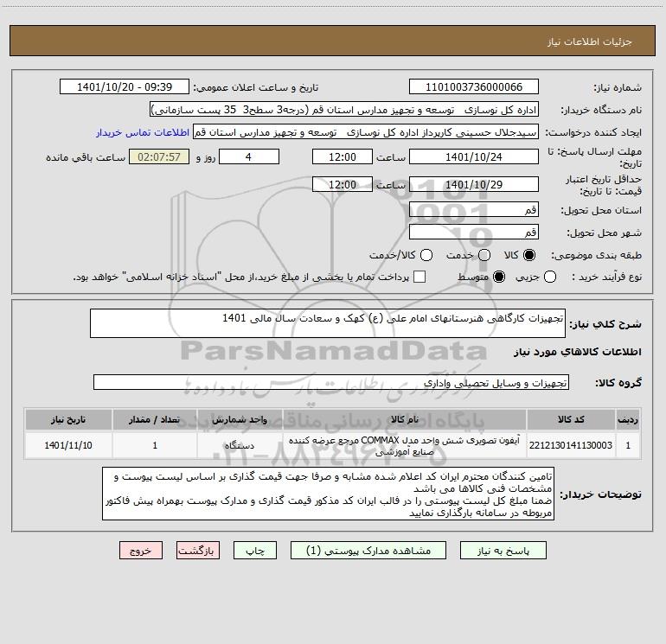Select the کالا/خدمت radio option

426,255
